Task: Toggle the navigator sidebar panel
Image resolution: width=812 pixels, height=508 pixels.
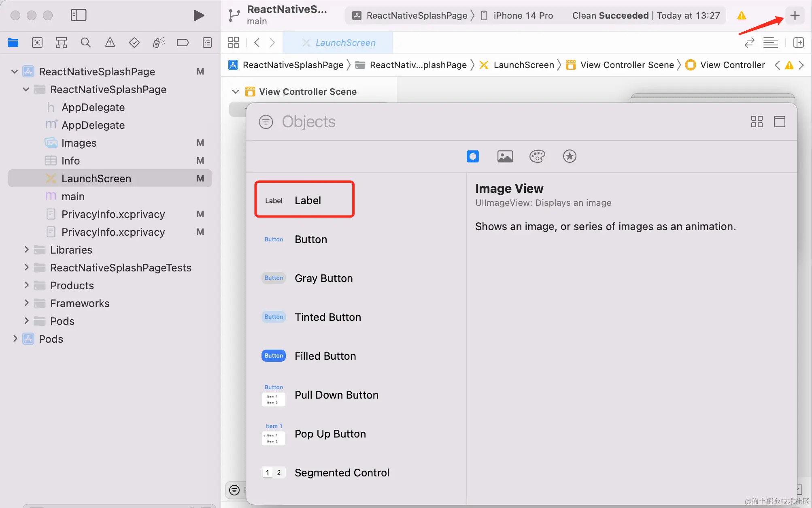Action: (x=79, y=15)
